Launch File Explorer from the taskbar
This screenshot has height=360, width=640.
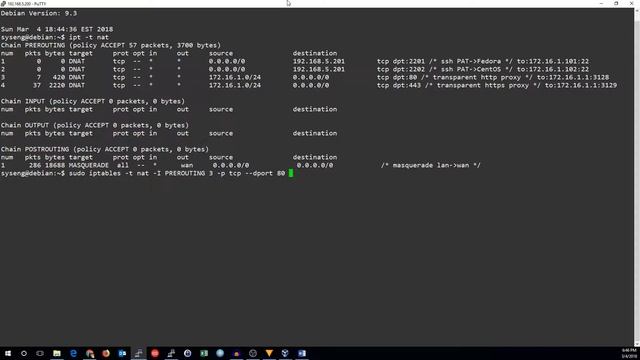coord(57,353)
